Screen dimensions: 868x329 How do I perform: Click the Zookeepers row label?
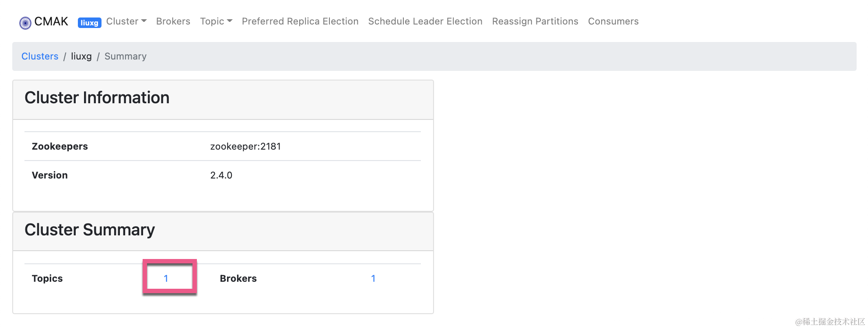point(60,147)
